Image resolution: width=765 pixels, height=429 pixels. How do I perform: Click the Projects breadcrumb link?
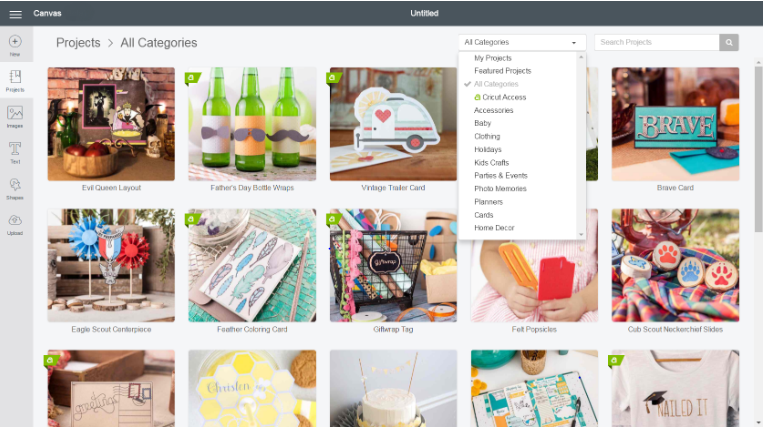78,43
